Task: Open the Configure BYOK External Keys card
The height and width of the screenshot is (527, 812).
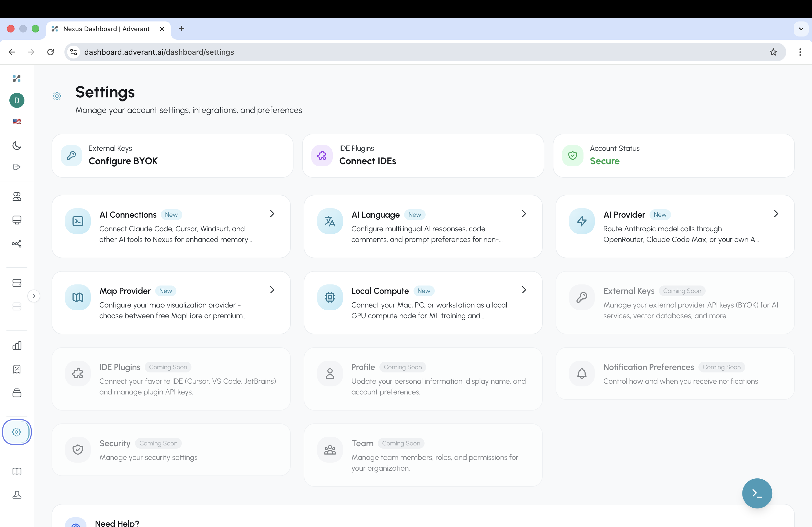Action: click(172, 156)
